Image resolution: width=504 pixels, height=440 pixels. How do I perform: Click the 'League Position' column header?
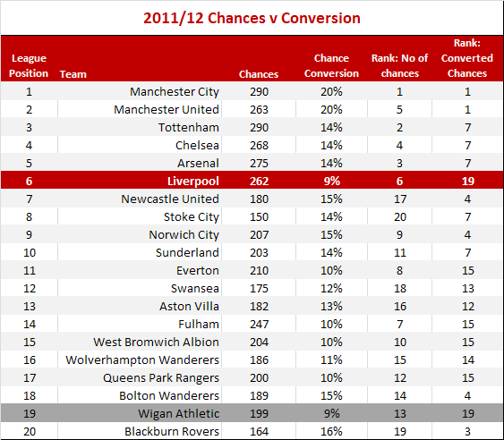(29, 65)
